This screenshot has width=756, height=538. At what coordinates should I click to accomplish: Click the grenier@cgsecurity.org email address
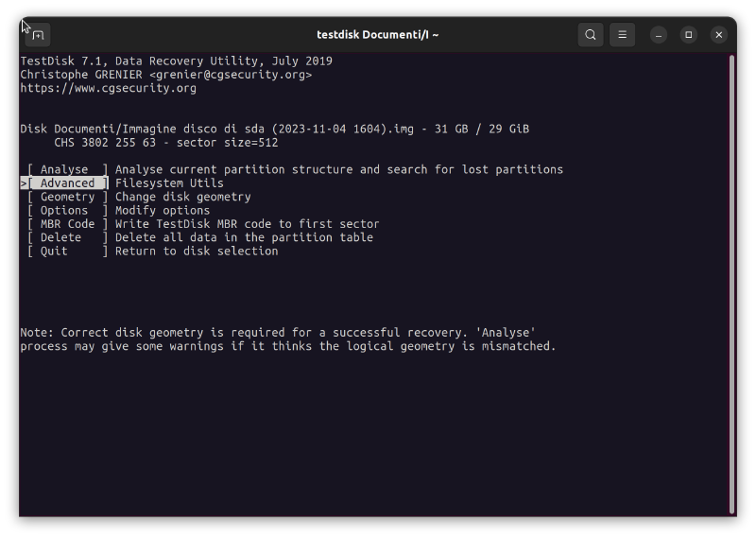click(230, 75)
